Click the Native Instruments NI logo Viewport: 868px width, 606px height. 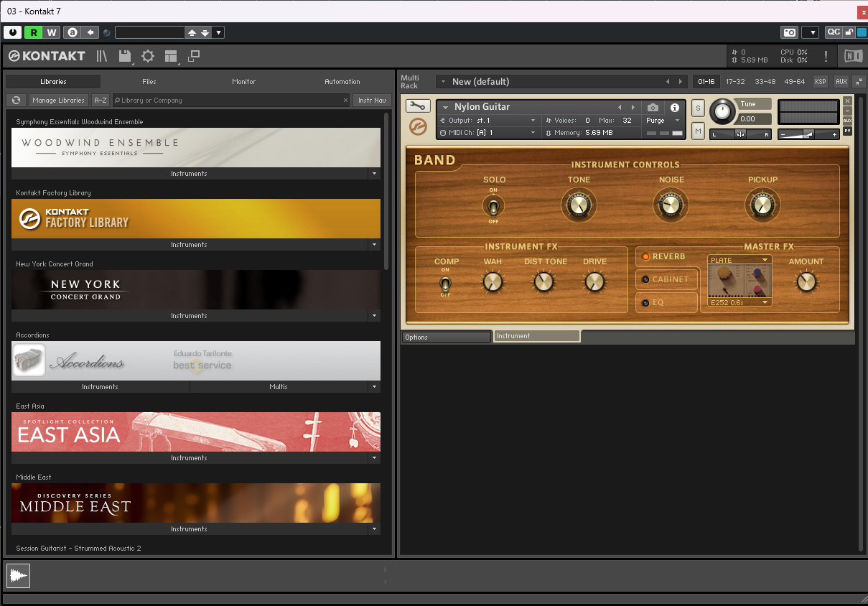[854, 56]
